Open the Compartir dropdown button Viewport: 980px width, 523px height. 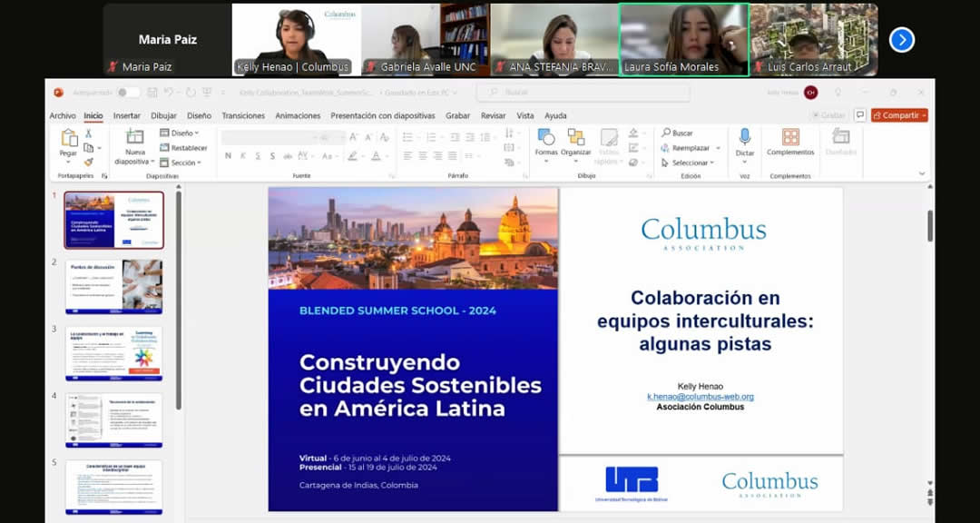(x=899, y=115)
